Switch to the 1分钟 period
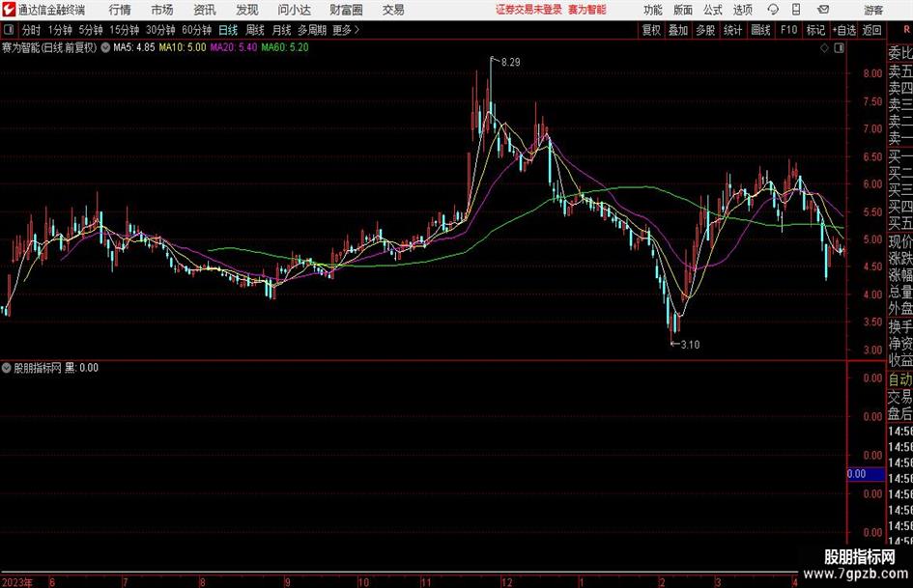 pyautogui.click(x=60, y=30)
